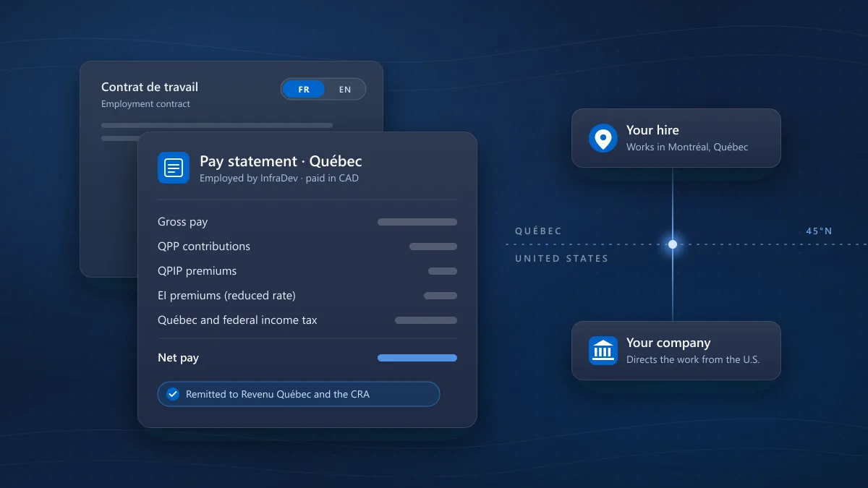
Task: Switch contract language to EN
Action: click(x=345, y=90)
